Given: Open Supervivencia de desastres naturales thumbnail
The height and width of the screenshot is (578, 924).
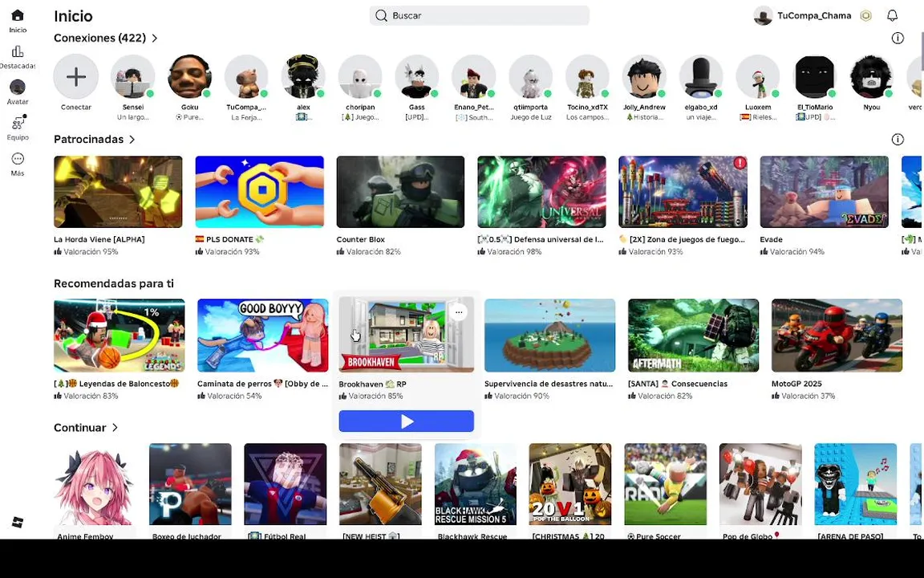Looking at the screenshot, I should click(x=549, y=335).
